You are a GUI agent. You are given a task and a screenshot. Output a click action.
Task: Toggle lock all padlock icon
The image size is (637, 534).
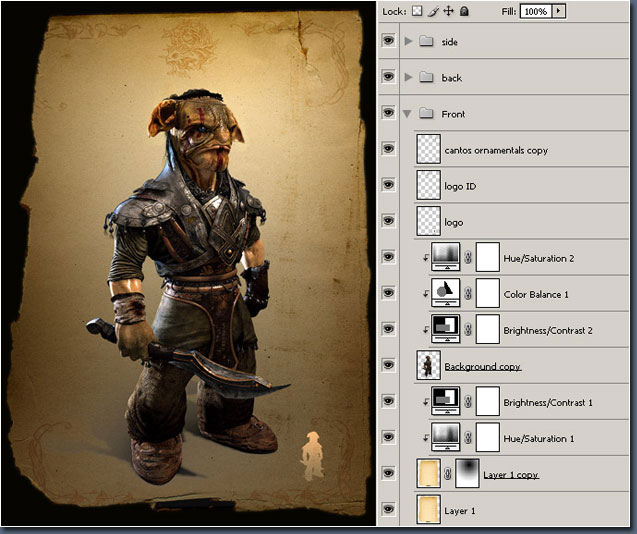[x=464, y=11]
